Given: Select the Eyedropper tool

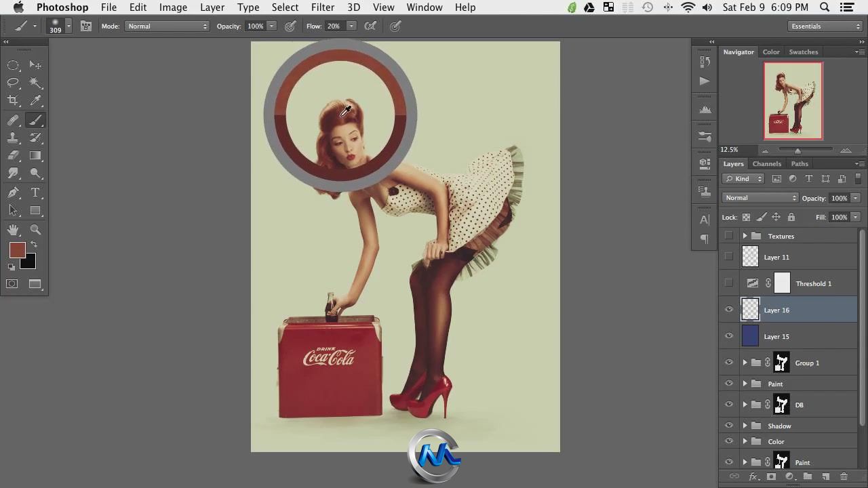Looking at the screenshot, I should click(35, 100).
